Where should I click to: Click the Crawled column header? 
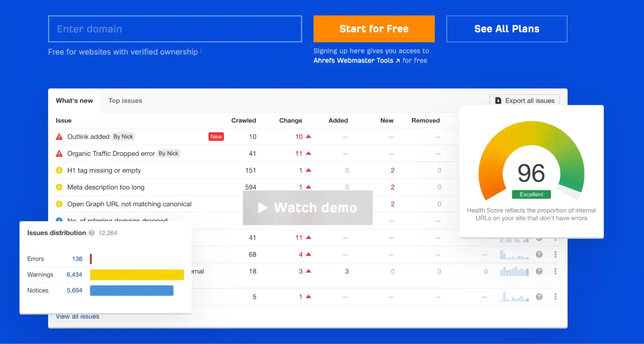pyautogui.click(x=244, y=120)
